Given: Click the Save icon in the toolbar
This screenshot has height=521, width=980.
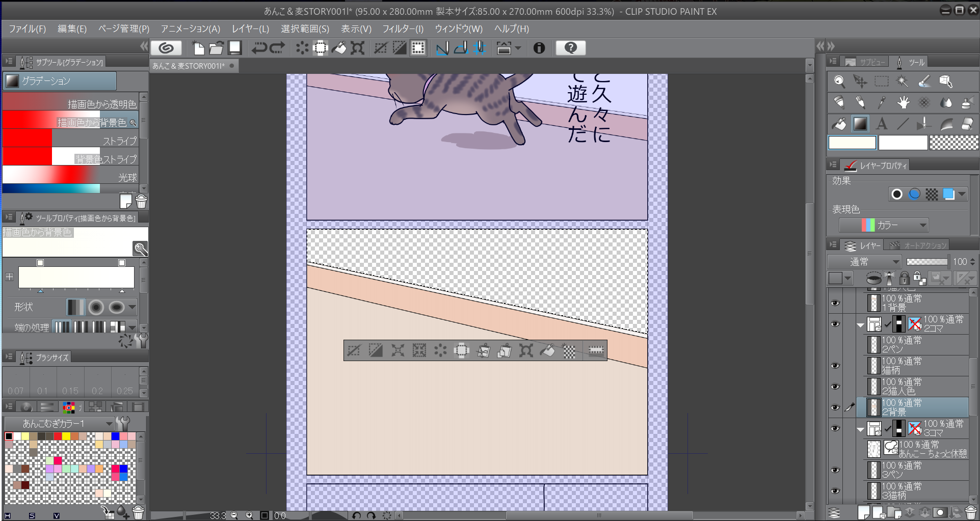Looking at the screenshot, I should (x=234, y=48).
